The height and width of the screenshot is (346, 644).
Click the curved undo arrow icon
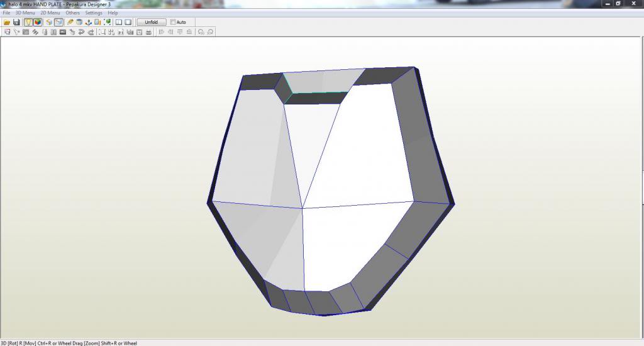click(x=81, y=32)
